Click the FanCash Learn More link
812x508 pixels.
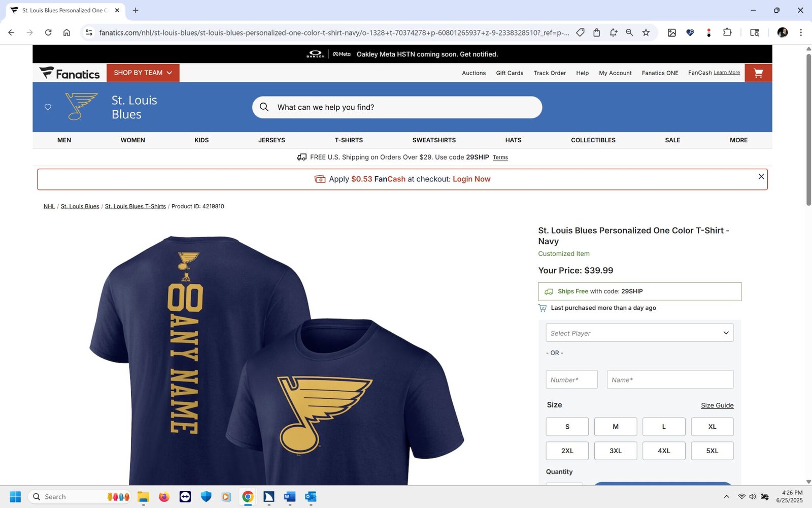click(727, 73)
